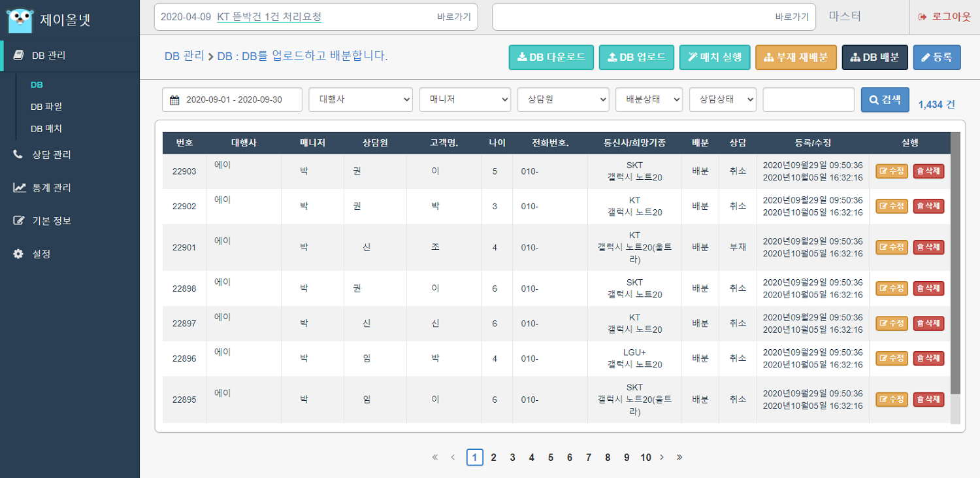
Task: Click the phone icon beside 상담 관리
Action: [18, 155]
